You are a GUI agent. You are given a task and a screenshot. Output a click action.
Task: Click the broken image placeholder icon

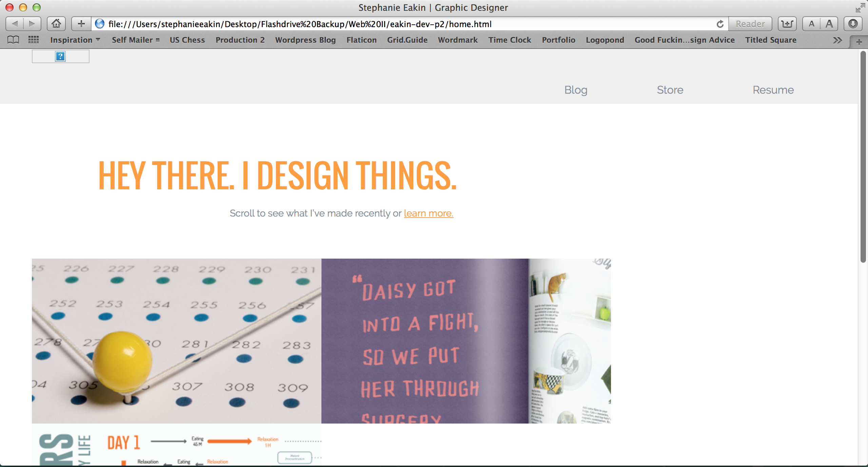(x=60, y=56)
